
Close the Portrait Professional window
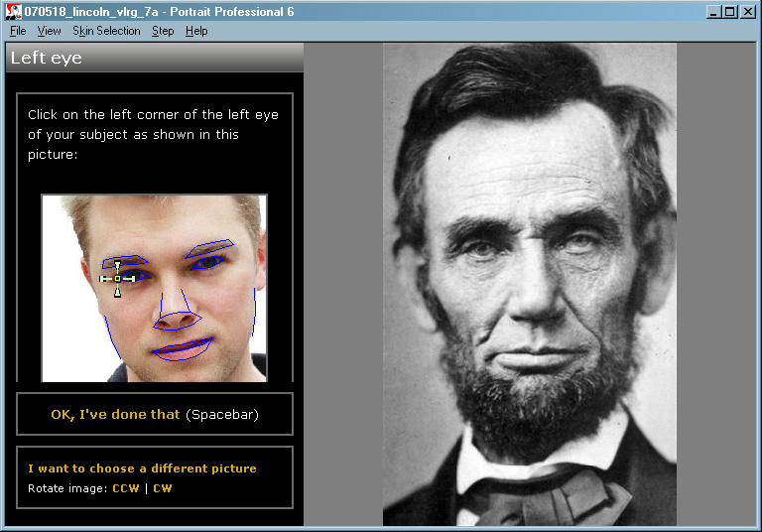pos(748,12)
